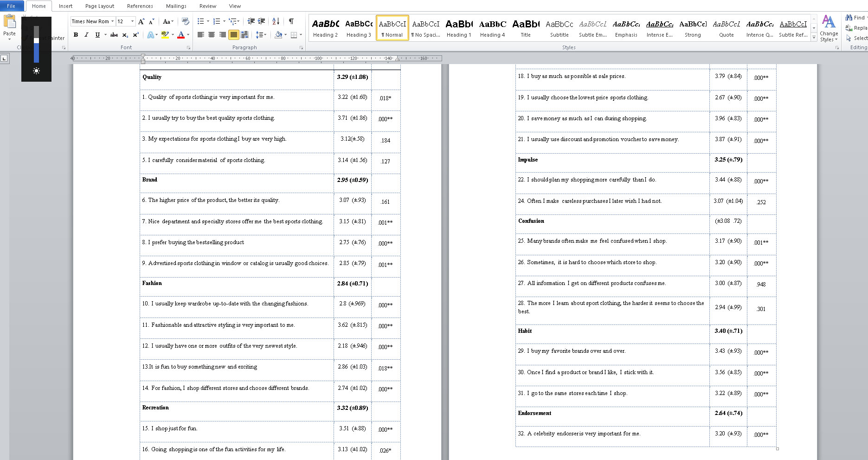Switch to the Mailings tab
Image resolution: width=868 pixels, height=460 pixels.
(x=176, y=6)
